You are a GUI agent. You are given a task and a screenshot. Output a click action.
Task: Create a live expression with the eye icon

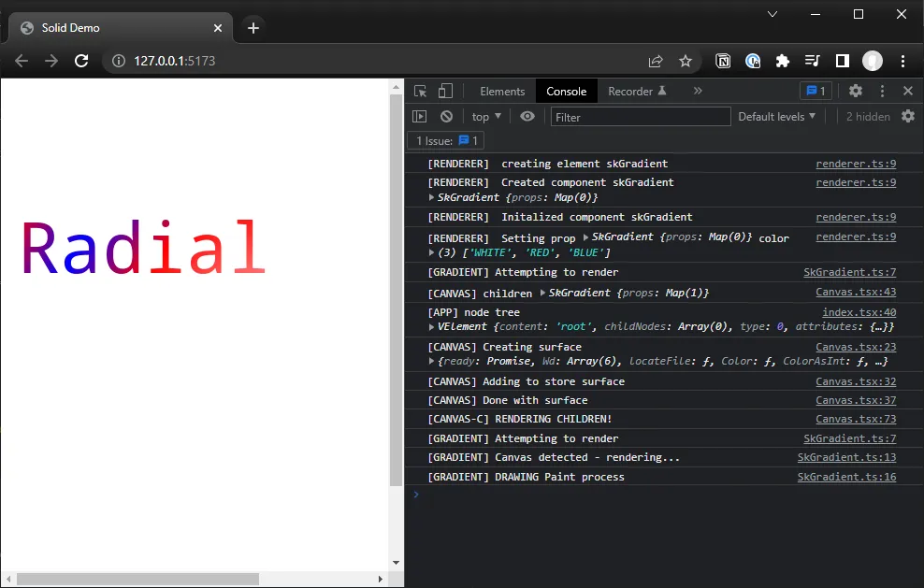[527, 116]
